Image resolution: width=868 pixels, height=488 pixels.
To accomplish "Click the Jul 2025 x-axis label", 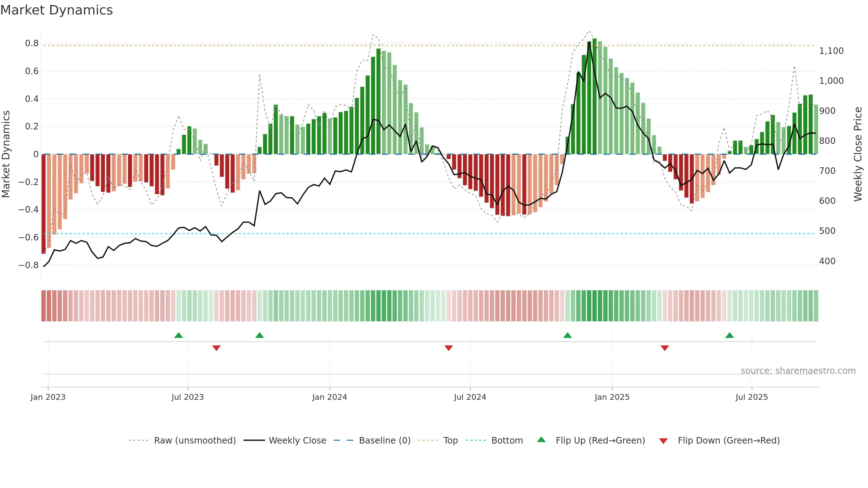I will (x=752, y=397).
